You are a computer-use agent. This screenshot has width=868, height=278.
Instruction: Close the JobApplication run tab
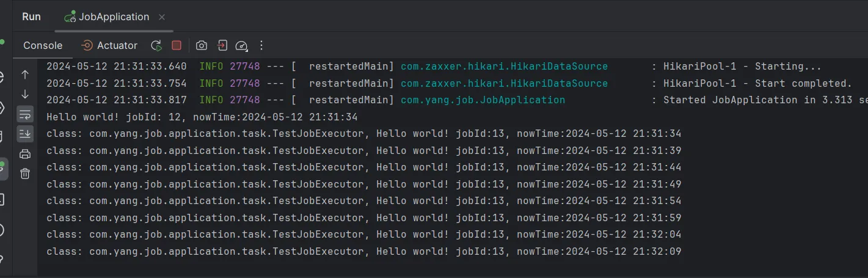[x=162, y=17]
